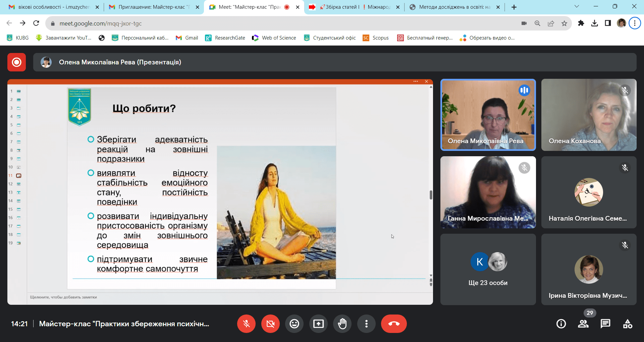Open the Web of Science bookmark

pyautogui.click(x=274, y=38)
